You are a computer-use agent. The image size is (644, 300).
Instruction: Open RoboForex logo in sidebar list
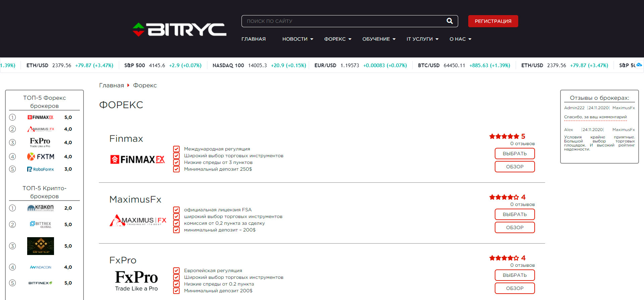click(41, 169)
